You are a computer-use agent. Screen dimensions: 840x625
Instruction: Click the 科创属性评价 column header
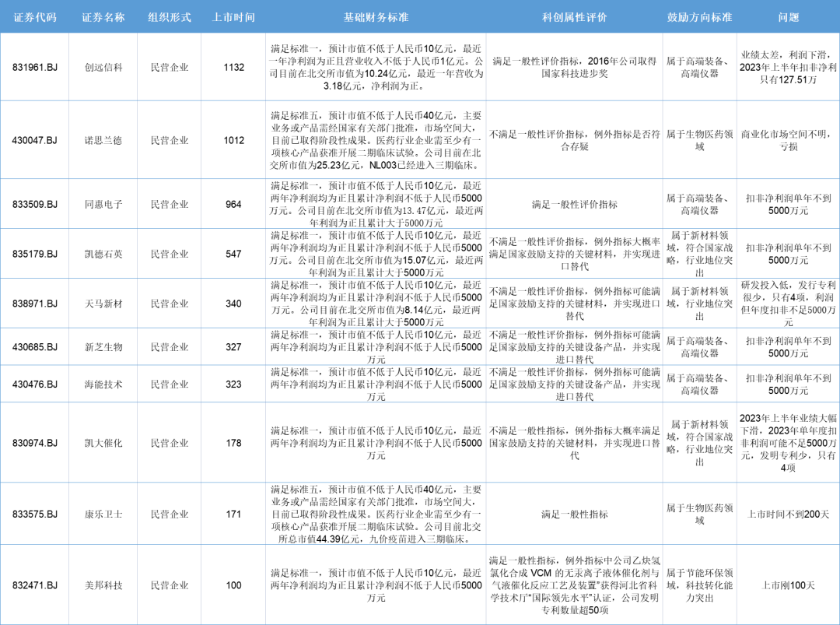pos(574,17)
